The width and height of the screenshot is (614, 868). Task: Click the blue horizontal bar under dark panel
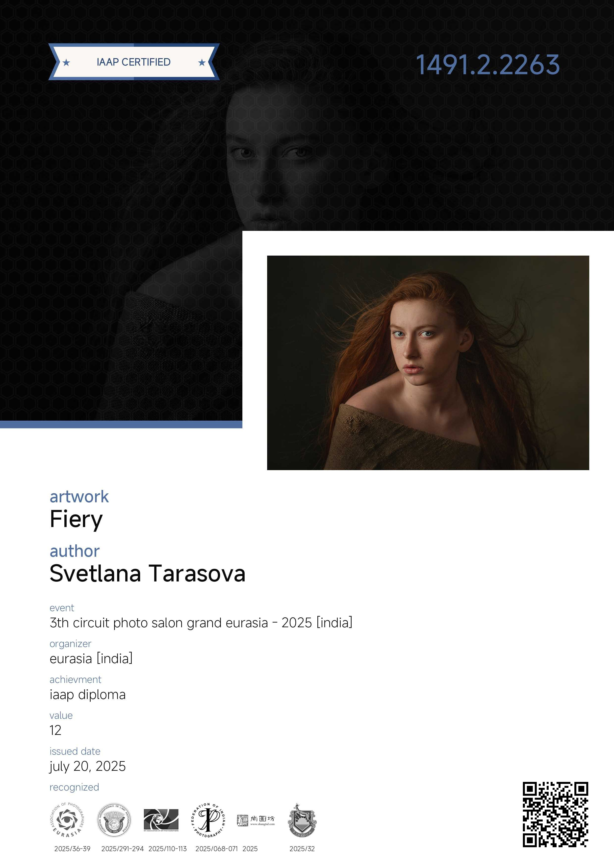(x=121, y=425)
